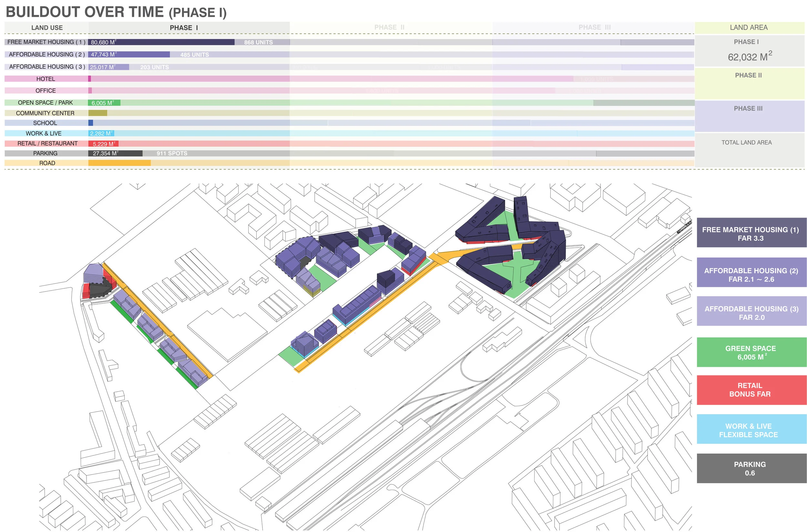Click the 'PHASE II' land area box
The width and height of the screenshot is (807, 532).
(749, 84)
